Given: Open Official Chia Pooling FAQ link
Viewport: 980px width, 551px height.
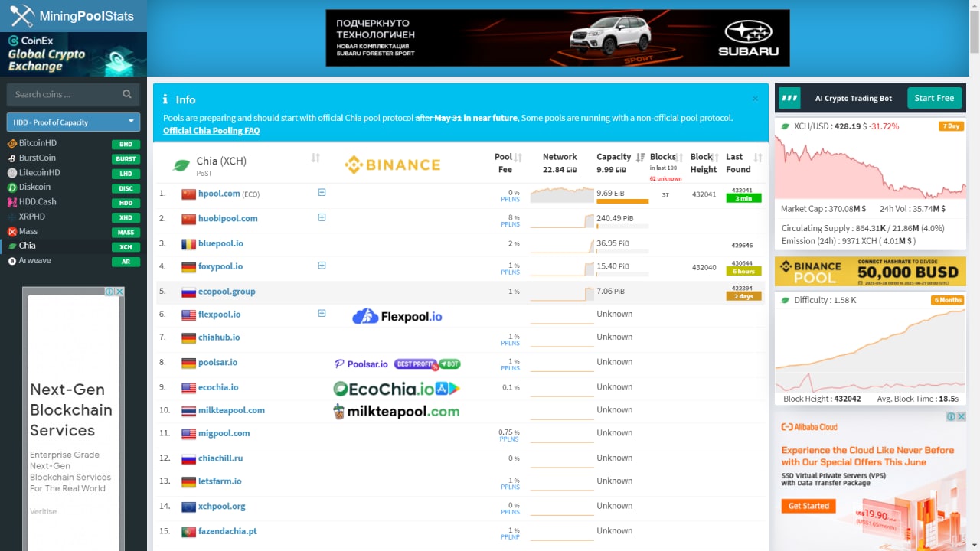Looking at the screenshot, I should (211, 131).
